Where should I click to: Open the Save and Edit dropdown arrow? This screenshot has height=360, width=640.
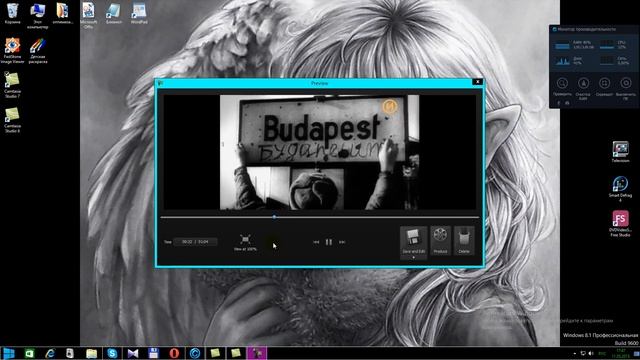click(x=413, y=258)
